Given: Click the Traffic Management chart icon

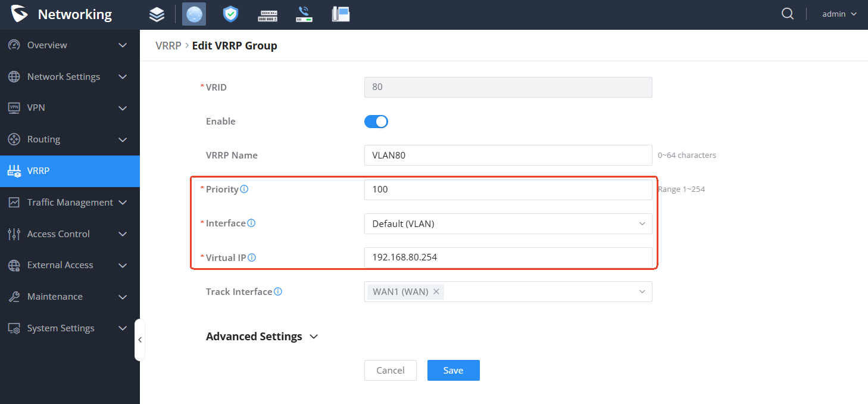Looking at the screenshot, I should (x=14, y=203).
